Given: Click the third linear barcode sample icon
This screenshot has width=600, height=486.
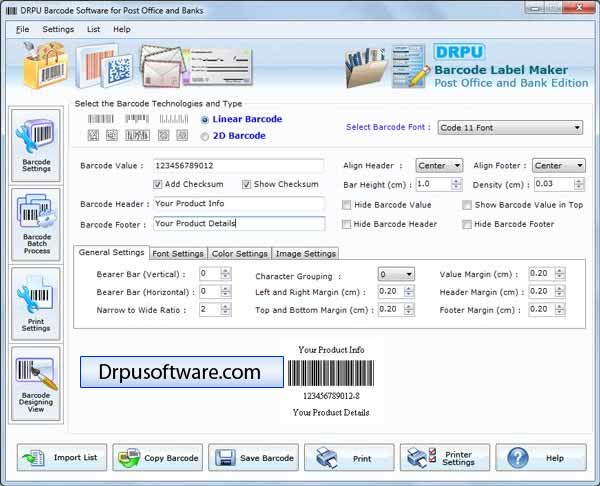Looking at the screenshot, I should [174, 119].
